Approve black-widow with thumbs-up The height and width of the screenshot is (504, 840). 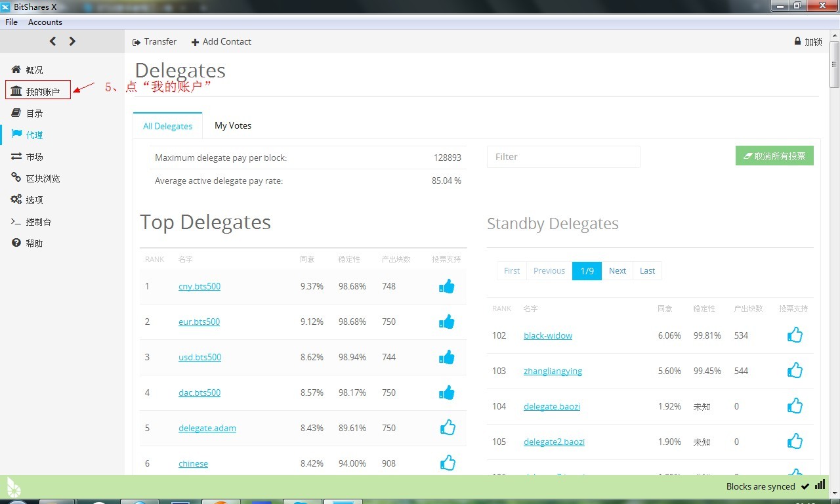tap(795, 335)
